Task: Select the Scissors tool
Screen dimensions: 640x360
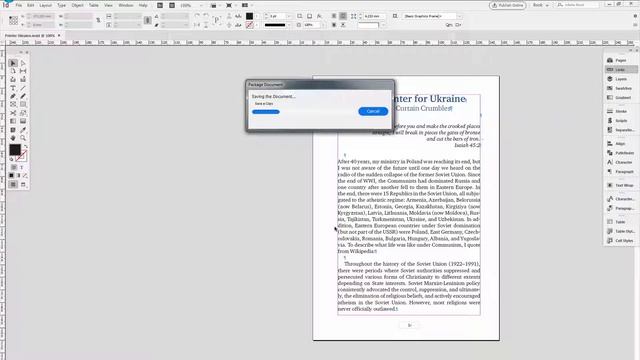Action: point(13,113)
